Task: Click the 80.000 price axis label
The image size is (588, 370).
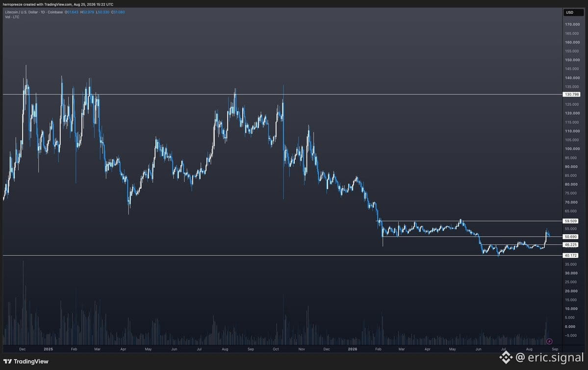Action: [571, 184]
